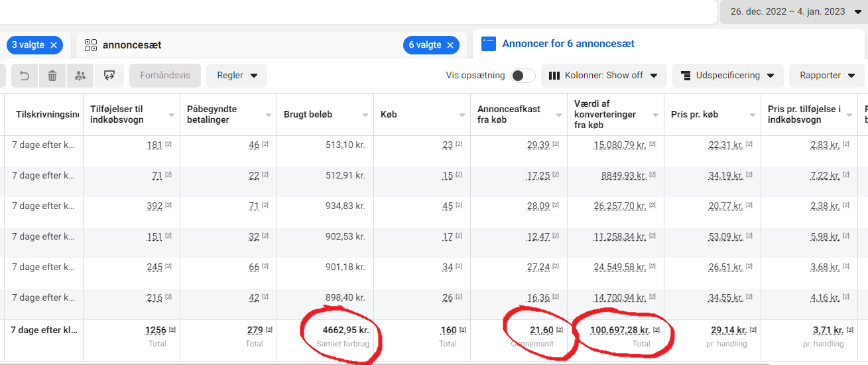Sort by Køb column header

(389, 114)
